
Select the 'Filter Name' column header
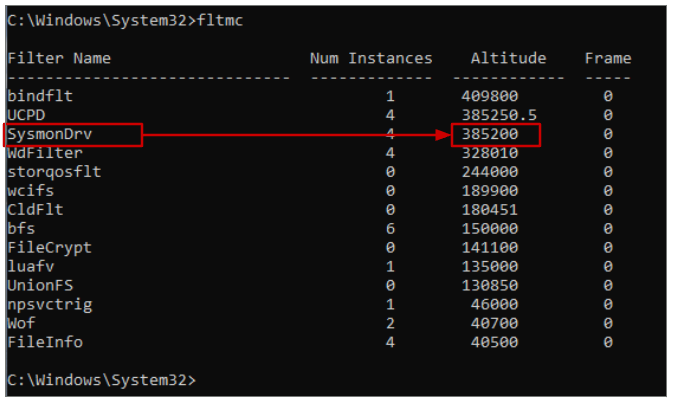pyautogui.click(x=59, y=58)
